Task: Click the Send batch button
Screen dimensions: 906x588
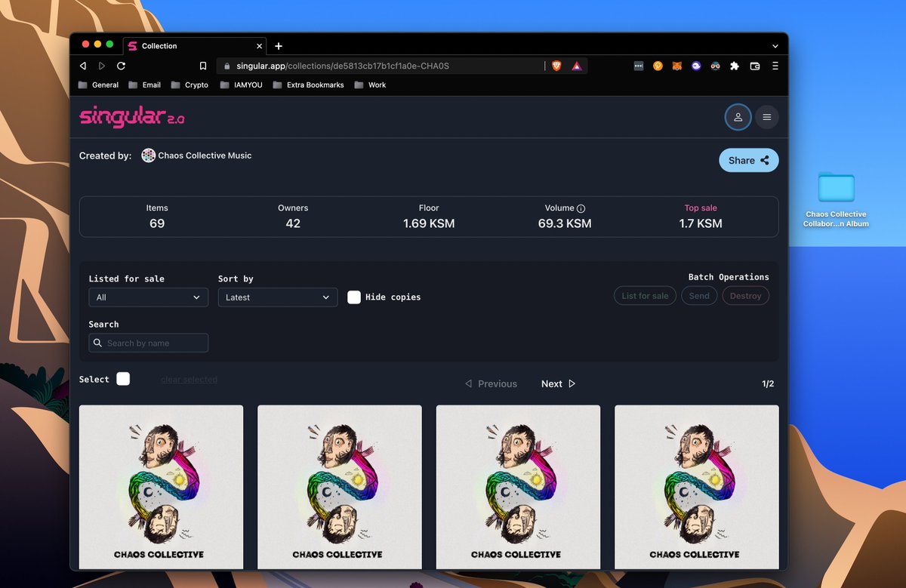Action: [x=699, y=296]
